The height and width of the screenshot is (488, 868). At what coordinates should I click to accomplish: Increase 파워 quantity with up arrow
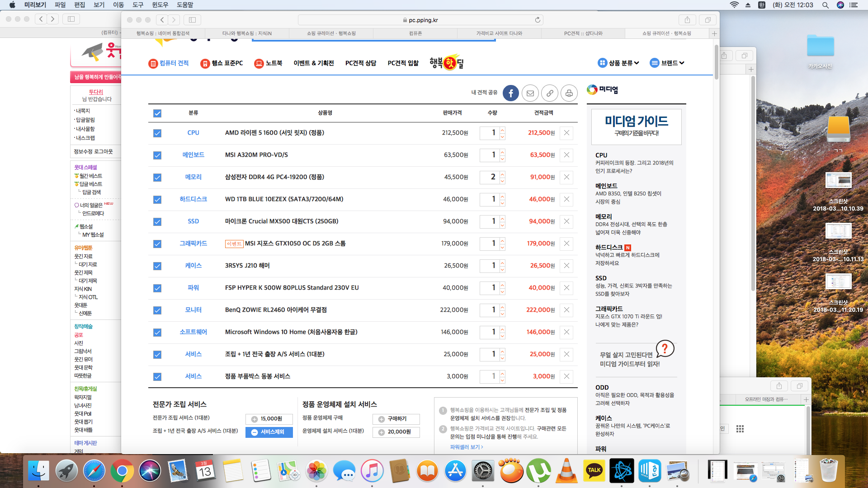pos(502,285)
